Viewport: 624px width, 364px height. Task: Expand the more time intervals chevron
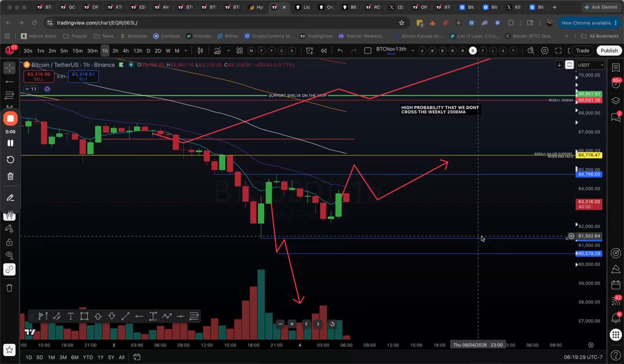(x=185, y=50)
